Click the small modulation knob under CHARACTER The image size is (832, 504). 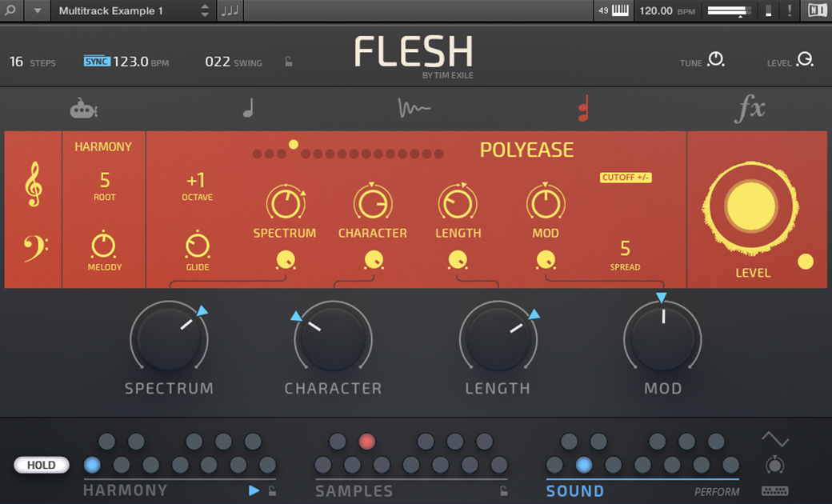[374, 260]
